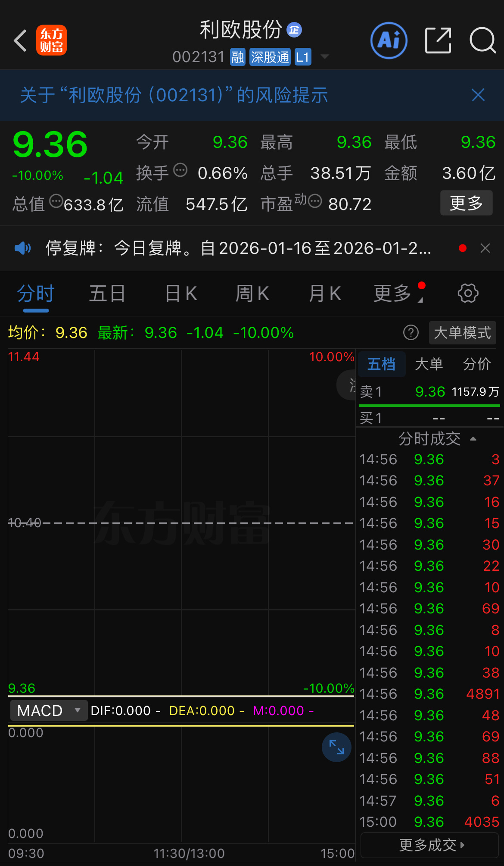This screenshot has width=504, height=866.
Task: Tap the 金额 3.60亿 value
Action: tap(469, 173)
